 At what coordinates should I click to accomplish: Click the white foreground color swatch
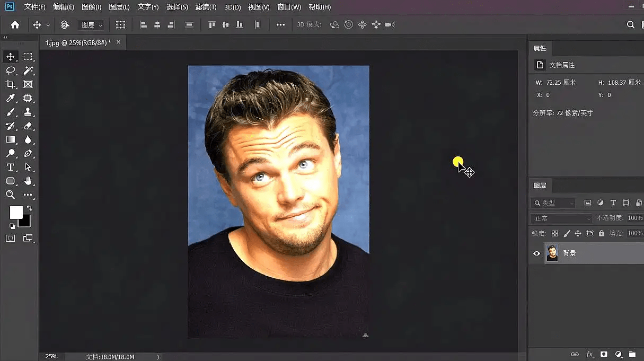click(x=16, y=212)
